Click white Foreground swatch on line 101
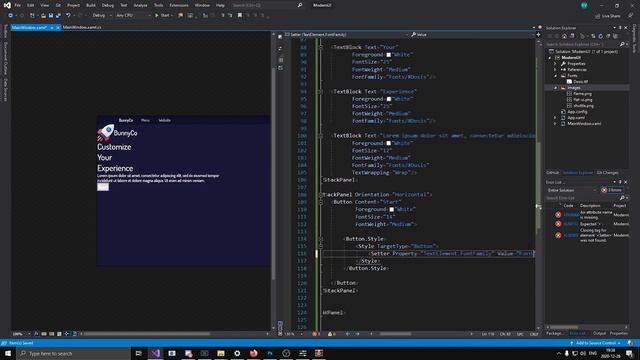 [389, 143]
